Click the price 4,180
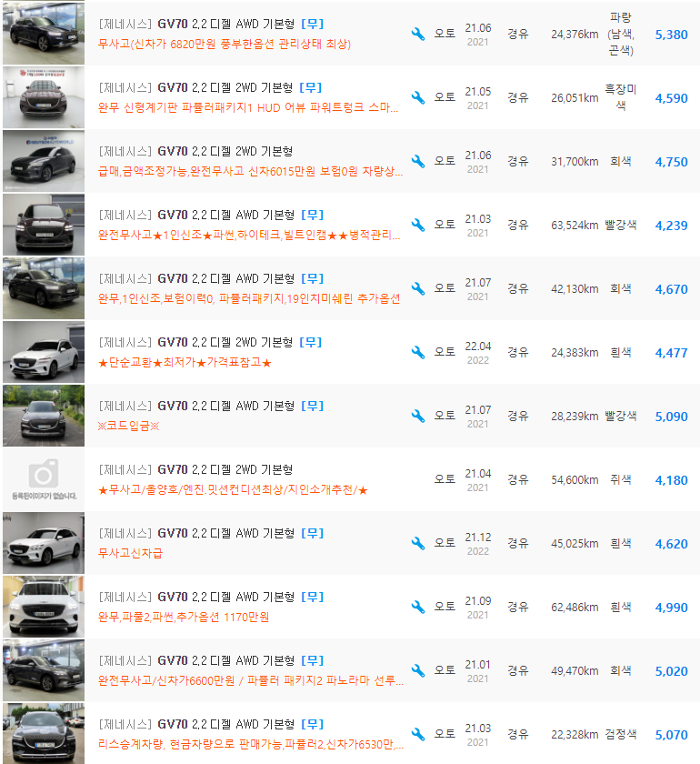This screenshot has height=764, width=700. pyautogui.click(x=671, y=480)
